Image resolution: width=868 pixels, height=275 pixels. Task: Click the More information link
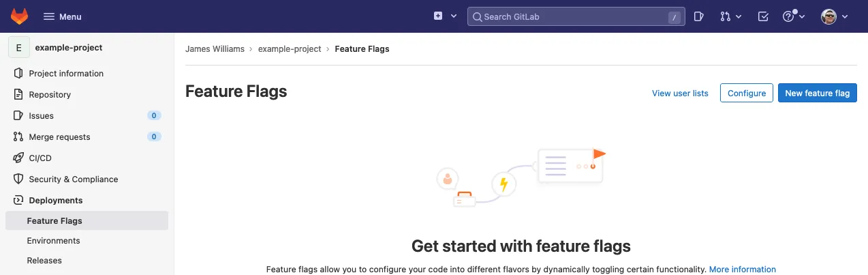(742, 270)
